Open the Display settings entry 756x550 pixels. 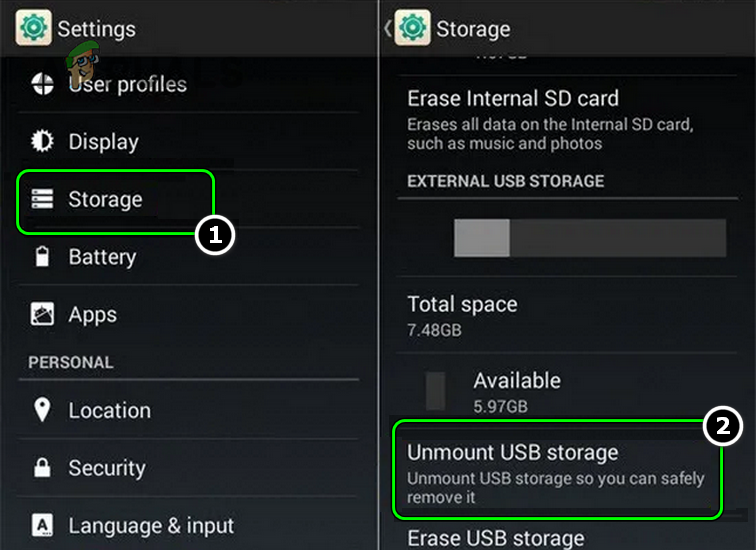coord(103,142)
